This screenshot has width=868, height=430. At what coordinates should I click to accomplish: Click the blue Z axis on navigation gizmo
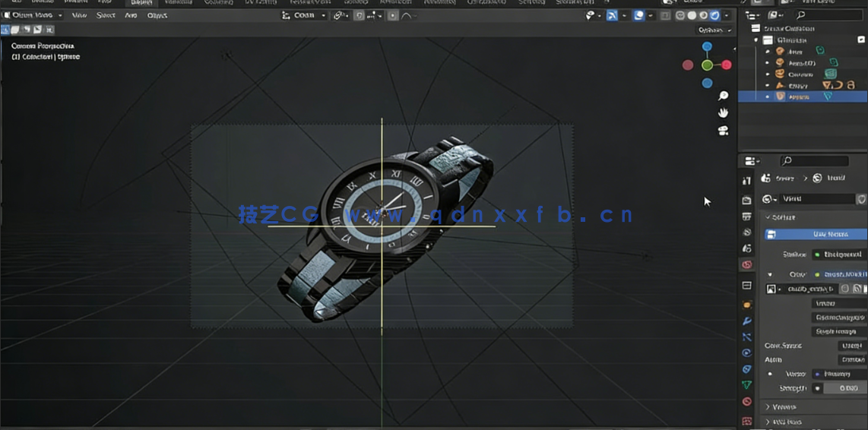(x=707, y=46)
